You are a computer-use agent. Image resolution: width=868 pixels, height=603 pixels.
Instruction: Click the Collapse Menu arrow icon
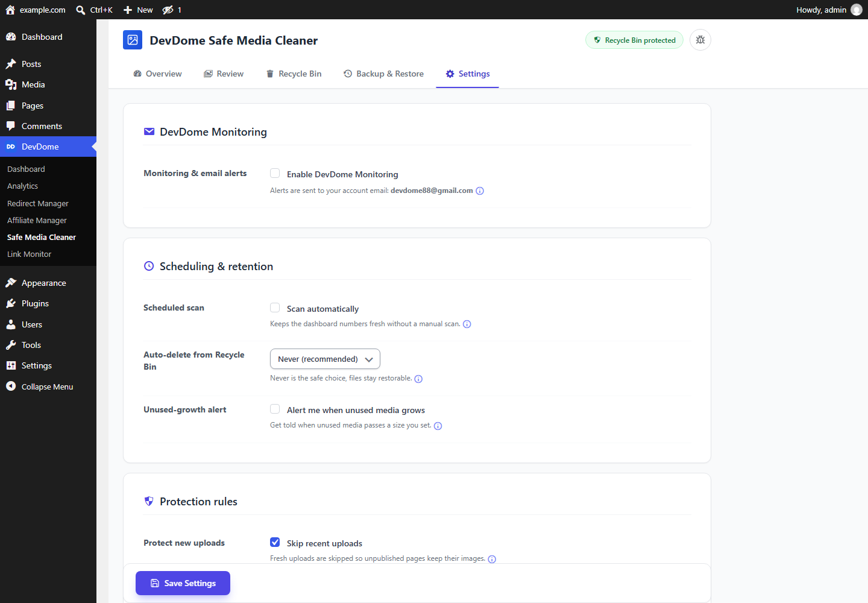tap(11, 387)
